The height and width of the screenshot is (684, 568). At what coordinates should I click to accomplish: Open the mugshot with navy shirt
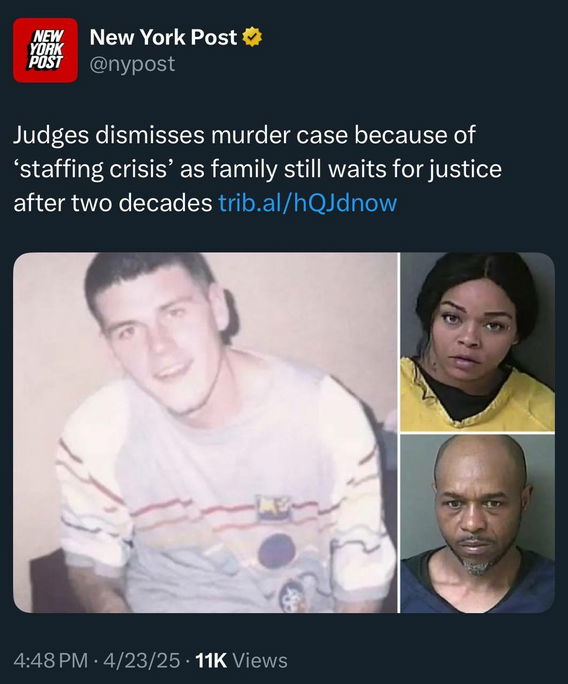point(478,524)
